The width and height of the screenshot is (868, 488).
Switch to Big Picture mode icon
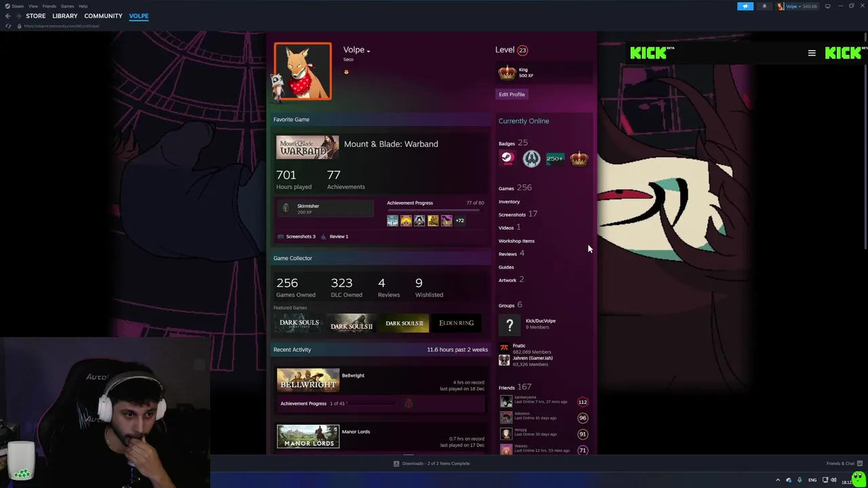[x=827, y=6]
